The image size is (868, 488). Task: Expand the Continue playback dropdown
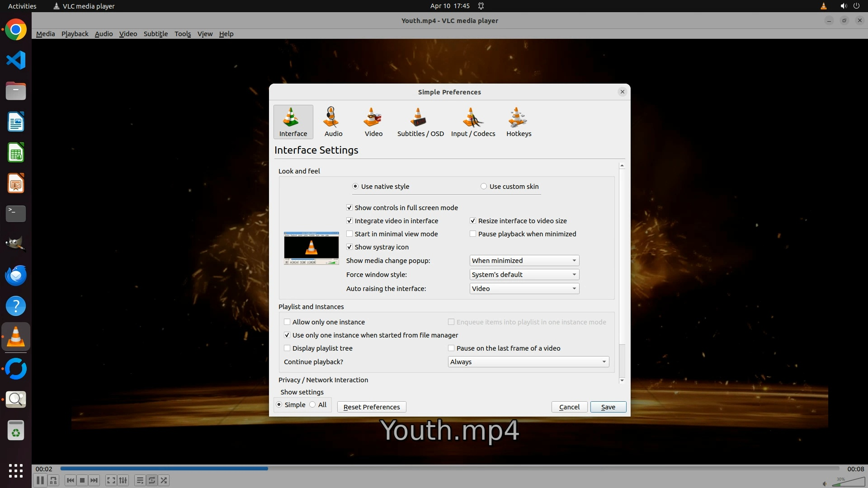[528, 362]
